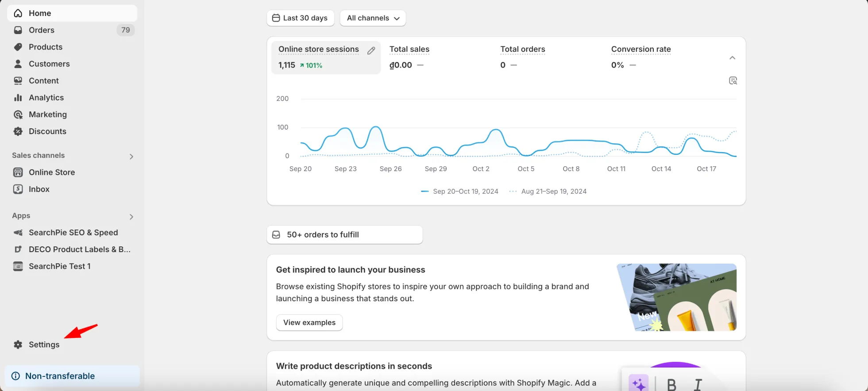Open Online Store sales channel
Image resolution: width=868 pixels, height=391 pixels.
tap(72, 172)
